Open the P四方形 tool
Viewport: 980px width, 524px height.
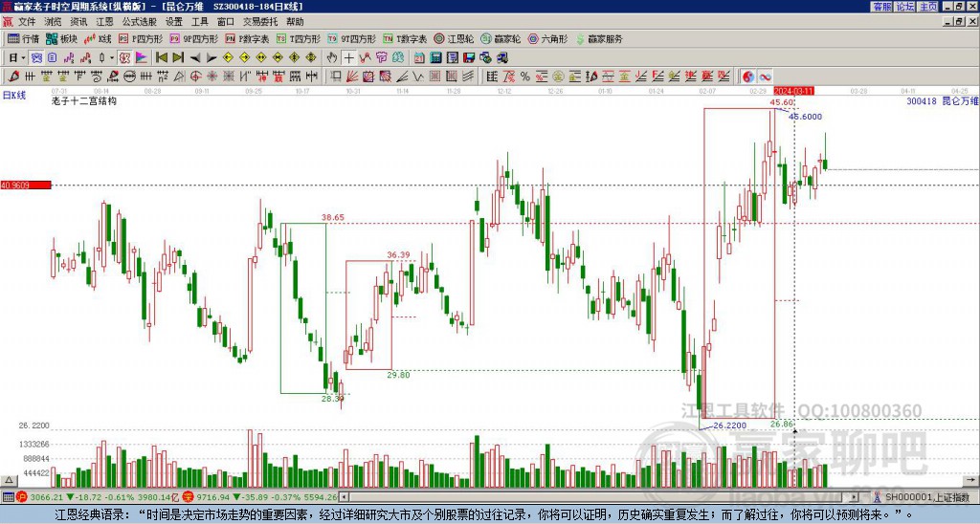tap(141, 38)
